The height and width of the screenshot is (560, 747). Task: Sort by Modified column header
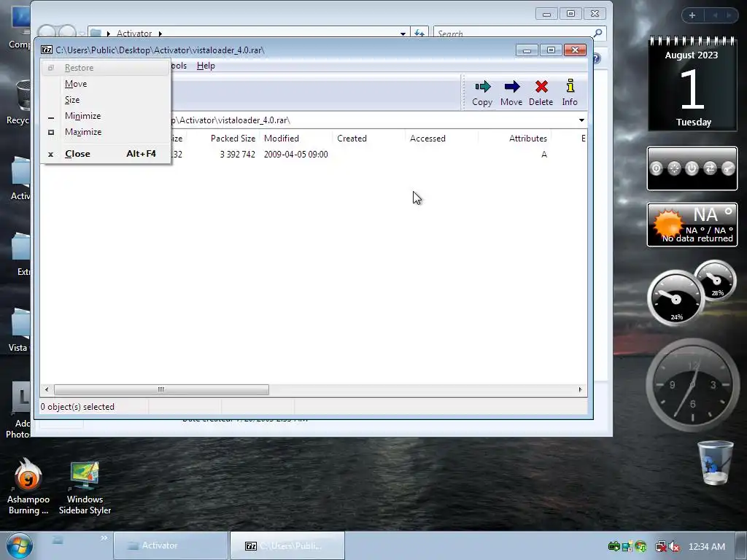click(x=297, y=139)
